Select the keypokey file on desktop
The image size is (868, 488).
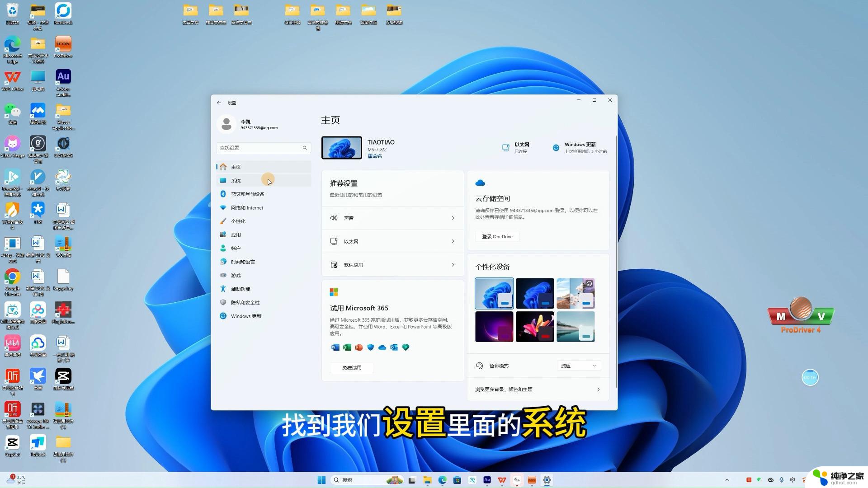(x=63, y=280)
